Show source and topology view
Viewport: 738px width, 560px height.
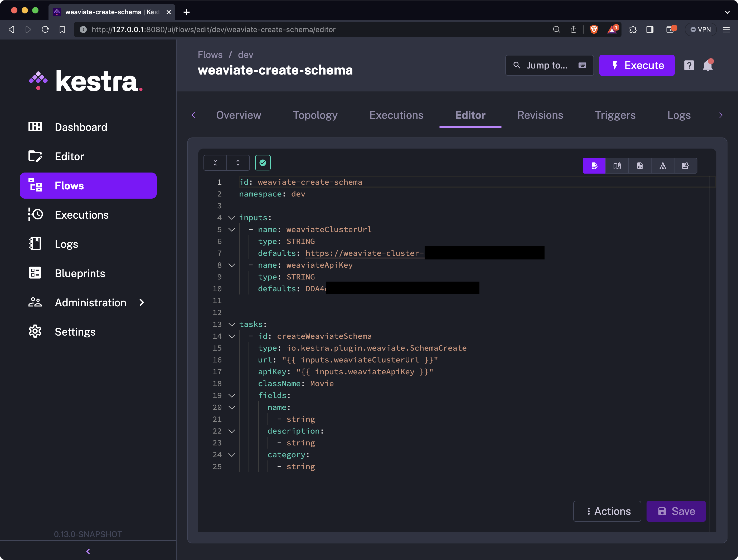pyautogui.click(x=663, y=166)
